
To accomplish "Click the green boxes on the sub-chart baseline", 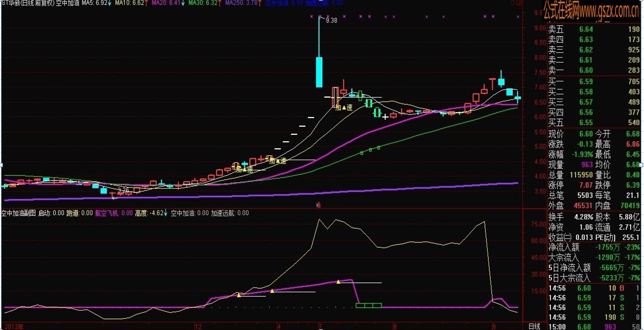I will (369, 305).
